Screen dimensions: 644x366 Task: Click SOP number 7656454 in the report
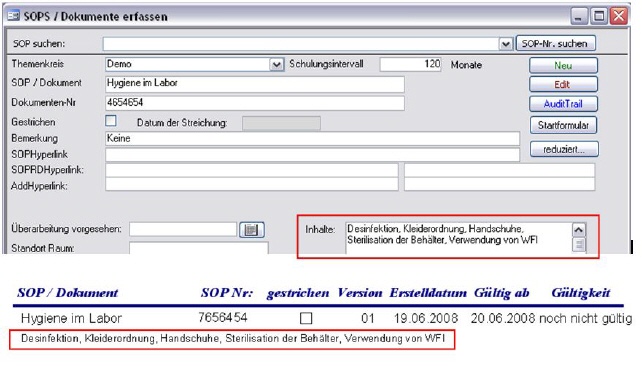(x=223, y=318)
